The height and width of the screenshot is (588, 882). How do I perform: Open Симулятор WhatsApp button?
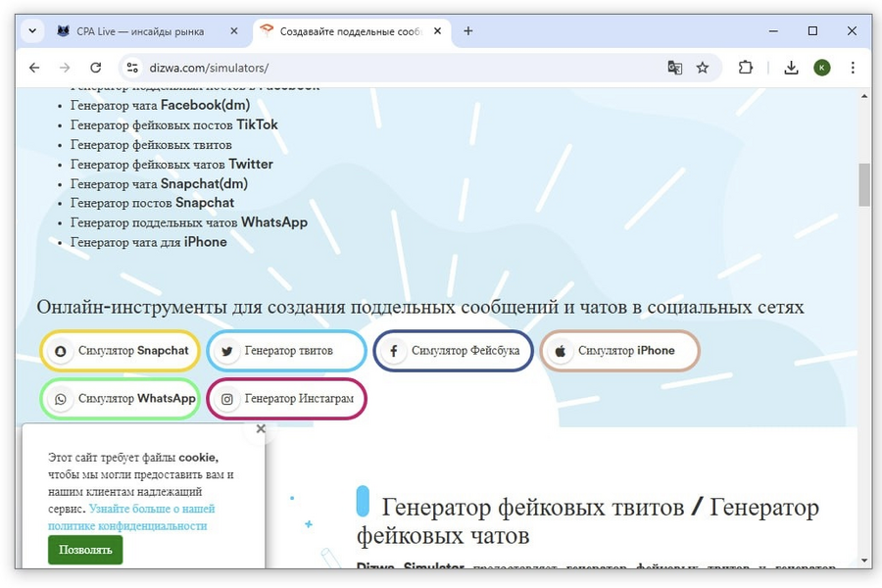tap(120, 399)
